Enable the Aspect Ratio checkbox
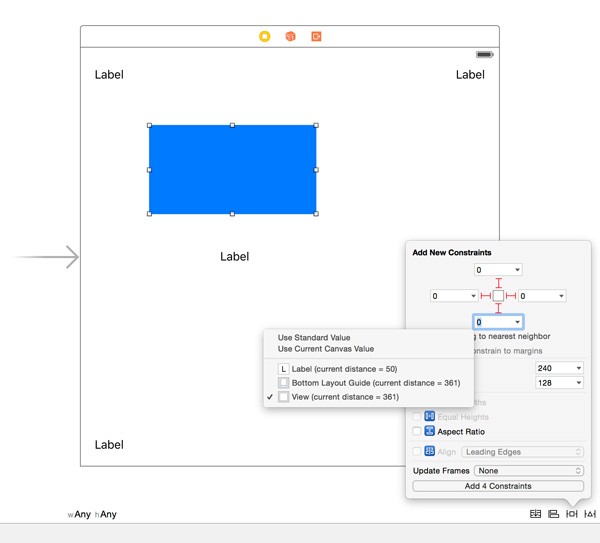The width and height of the screenshot is (600, 543). [x=417, y=431]
